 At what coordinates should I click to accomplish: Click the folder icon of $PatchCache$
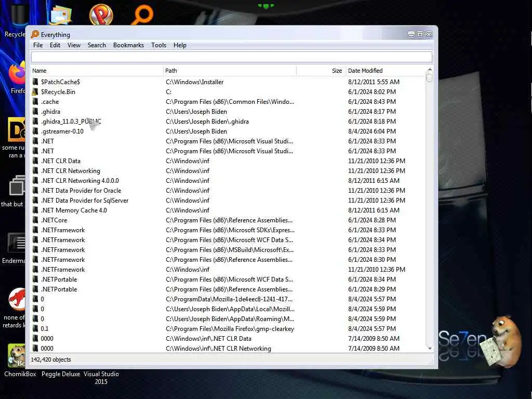[35, 82]
